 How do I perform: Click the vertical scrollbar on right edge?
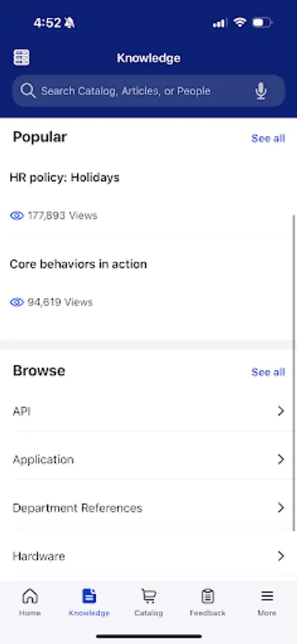pyautogui.click(x=294, y=372)
